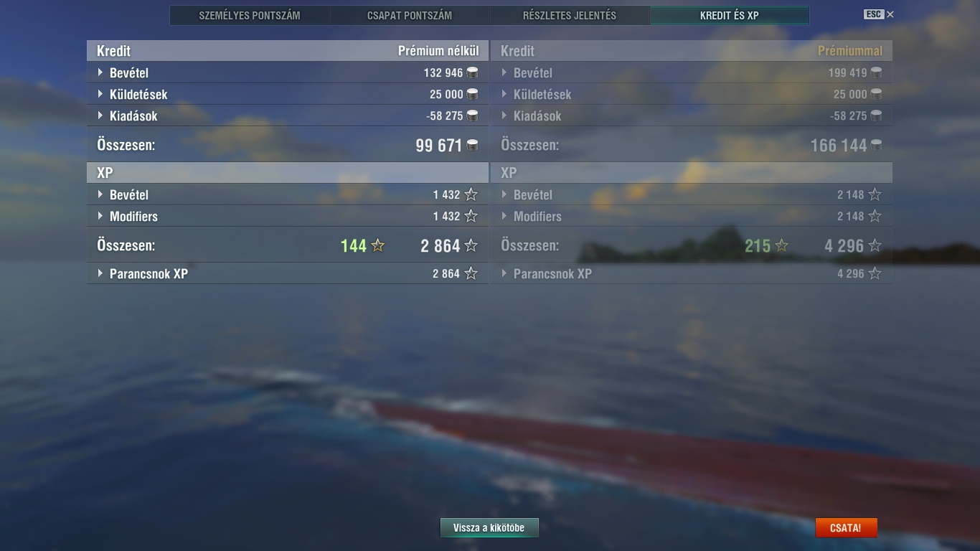Expand Bevétel row under Kredit
The width and height of the screenshot is (980, 551).
tap(287, 72)
